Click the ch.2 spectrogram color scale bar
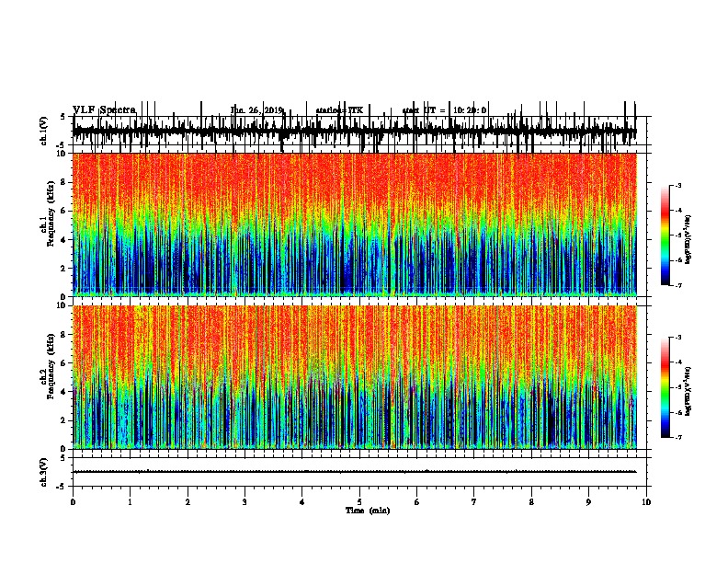728x563 pixels. pos(665,387)
